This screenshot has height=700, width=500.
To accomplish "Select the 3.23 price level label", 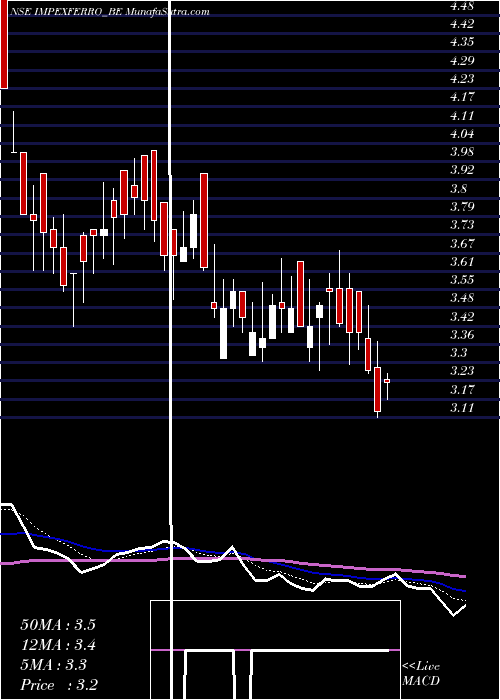I will point(462,371).
